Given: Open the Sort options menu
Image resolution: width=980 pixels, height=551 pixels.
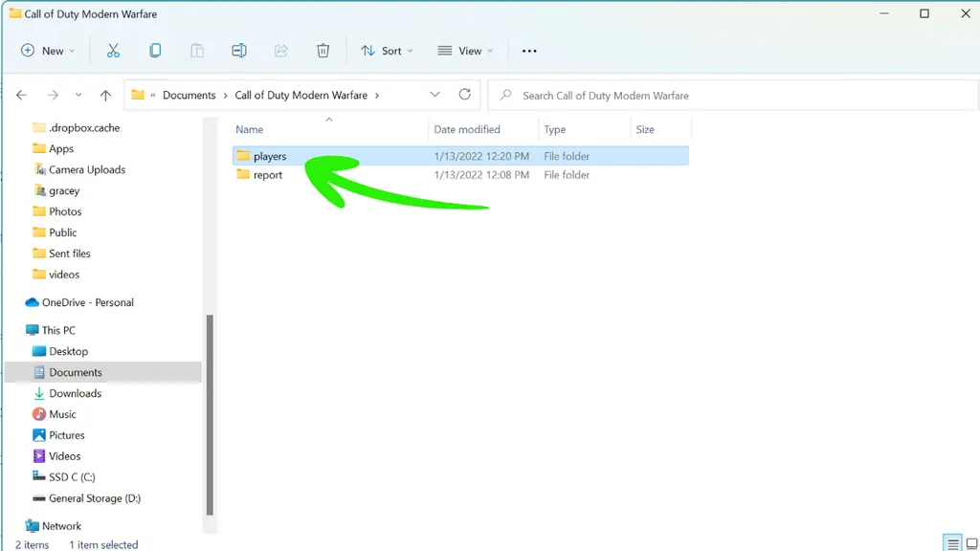Looking at the screenshot, I should click(387, 51).
